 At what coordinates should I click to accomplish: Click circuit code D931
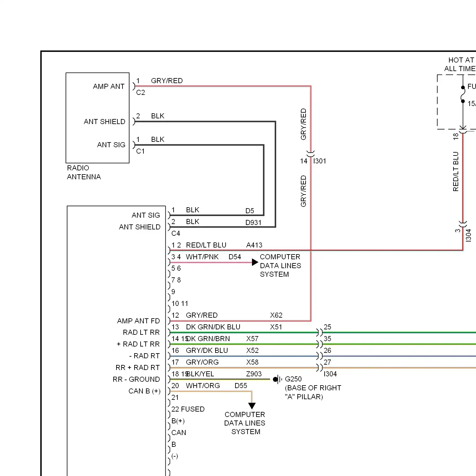(x=253, y=222)
